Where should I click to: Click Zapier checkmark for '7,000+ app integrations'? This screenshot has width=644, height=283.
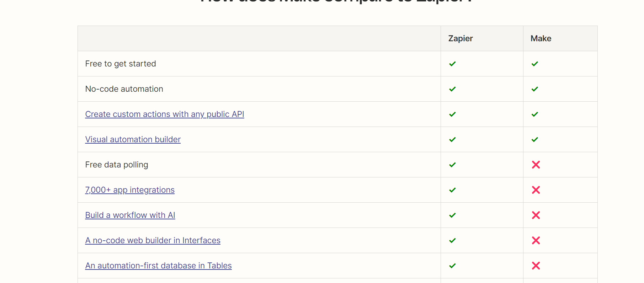tap(452, 190)
